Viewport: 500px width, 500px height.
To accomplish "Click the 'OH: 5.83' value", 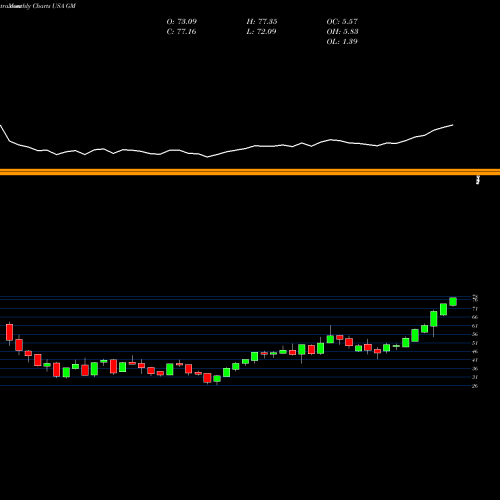I will pos(342,32).
